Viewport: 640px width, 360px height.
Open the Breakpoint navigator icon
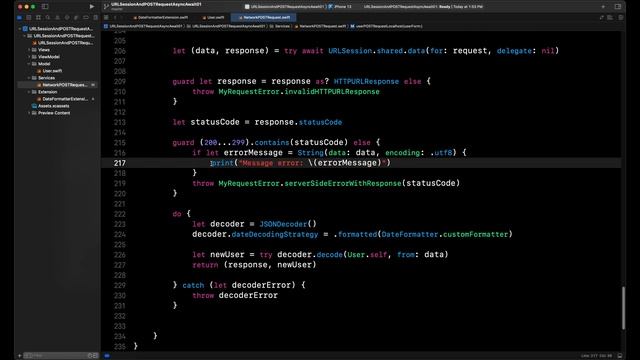pyautogui.click(x=86, y=18)
